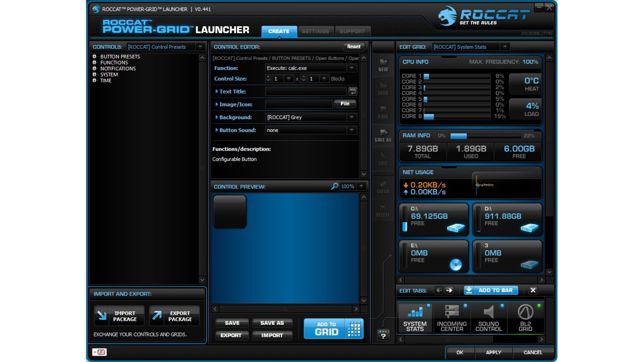
Task: Select the Sound Control tab icon
Action: [488, 318]
